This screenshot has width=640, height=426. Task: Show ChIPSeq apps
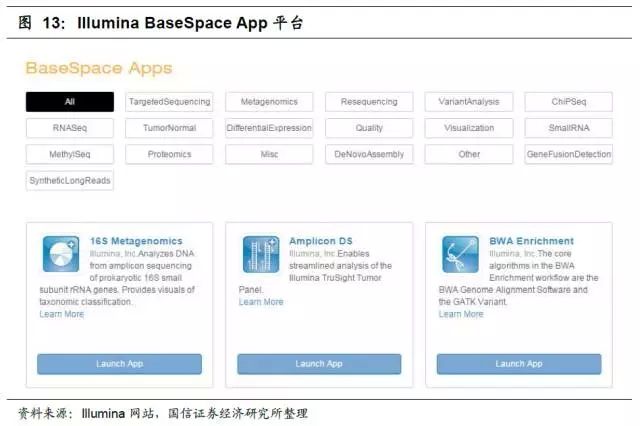click(x=568, y=102)
